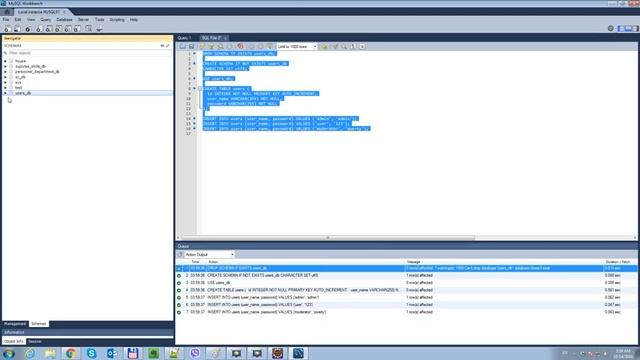Open Outlook from the taskbar
640x360 pixels.
(112, 353)
